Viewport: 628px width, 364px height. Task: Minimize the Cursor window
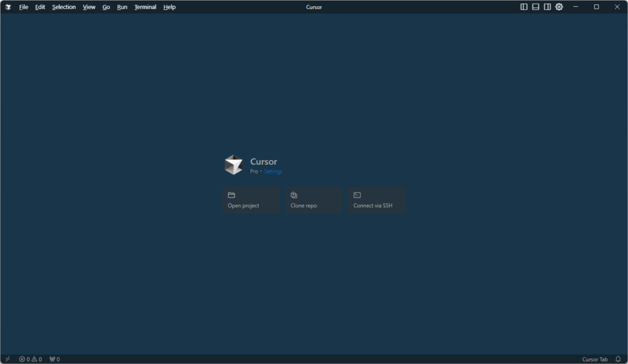point(575,7)
